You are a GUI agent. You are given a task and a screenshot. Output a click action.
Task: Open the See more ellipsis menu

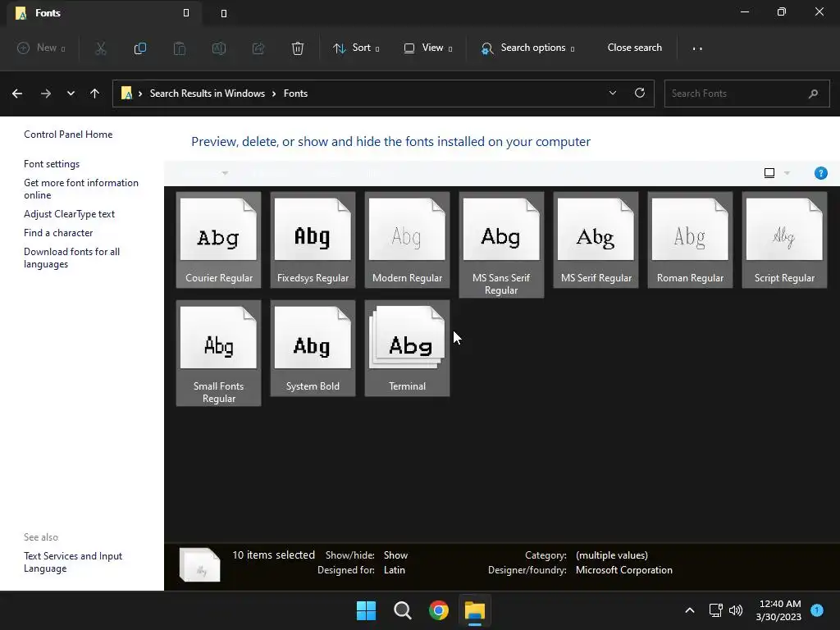[697, 48]
